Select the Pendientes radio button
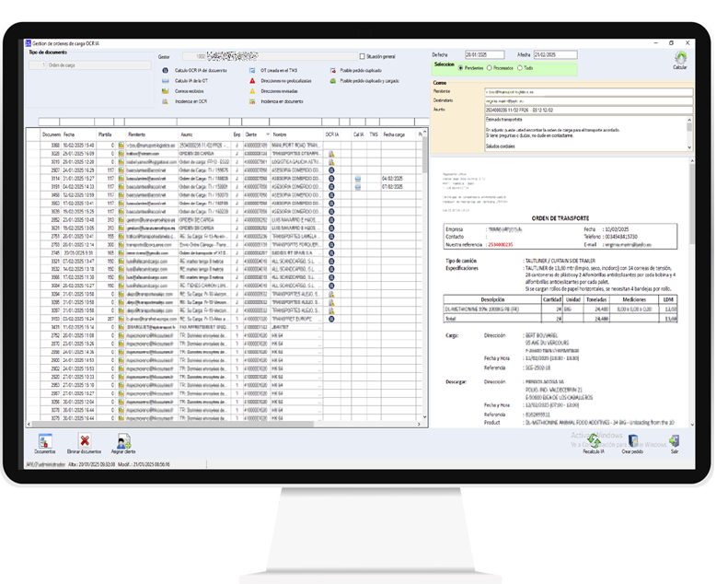728x584 pixels. pyautogui.click(x=461, y=67)
